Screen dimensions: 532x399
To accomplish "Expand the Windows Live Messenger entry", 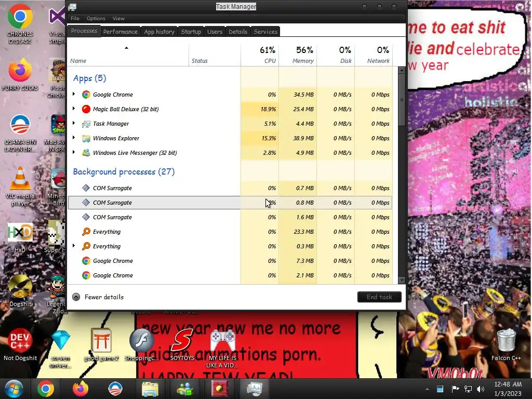I will click(74, 152).
